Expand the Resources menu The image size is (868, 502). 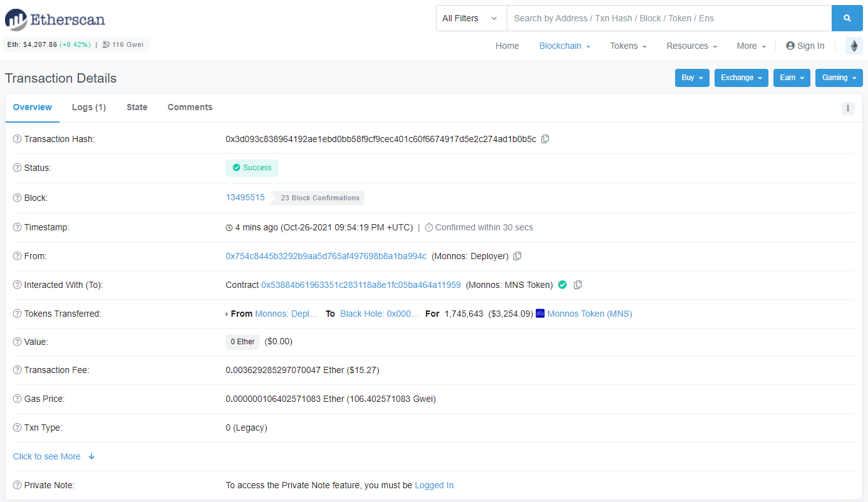pyautogui.click(x=692, y=46)
